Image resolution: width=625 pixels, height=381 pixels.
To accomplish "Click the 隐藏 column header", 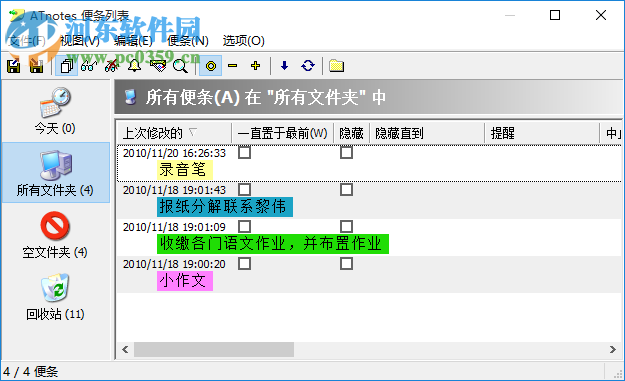I will pyautogui.click(x=352, y=133).
